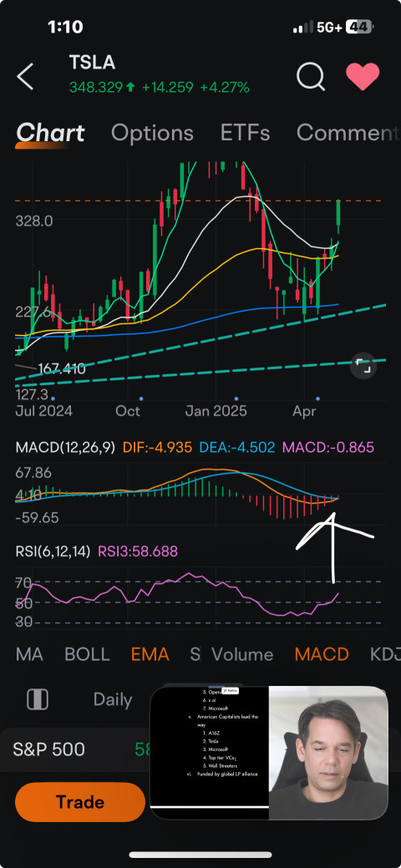Tap the back arrow icon
The width and height of the screenshot is (401, 868).
(x=25, y=76)
